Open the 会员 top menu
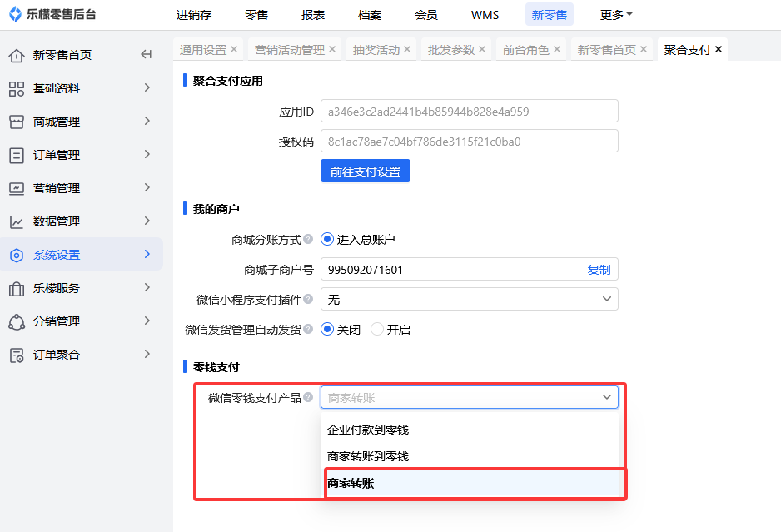Image resolution: width=781 pixels, height=532 pixels. pos(426,15)
